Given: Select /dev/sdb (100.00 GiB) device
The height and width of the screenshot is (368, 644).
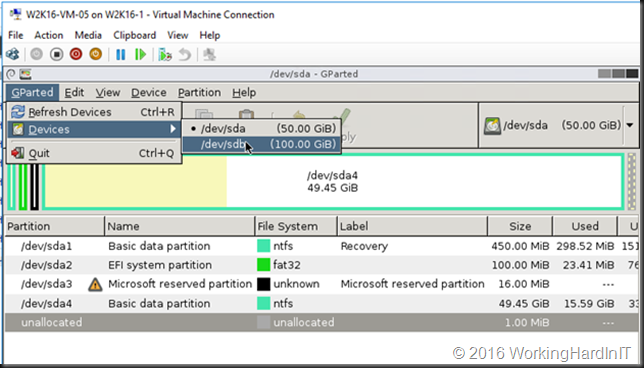Looking at the screenshot, I should click(x=262, y=144).
